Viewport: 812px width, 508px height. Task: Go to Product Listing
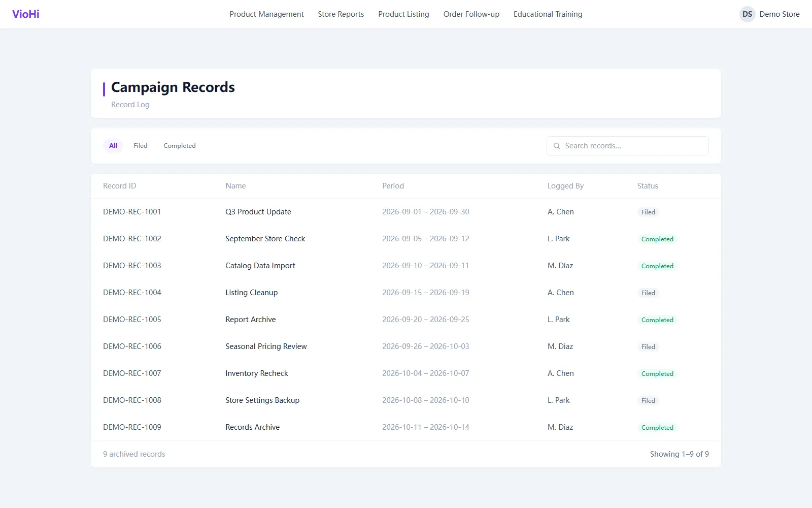point(403,14)
